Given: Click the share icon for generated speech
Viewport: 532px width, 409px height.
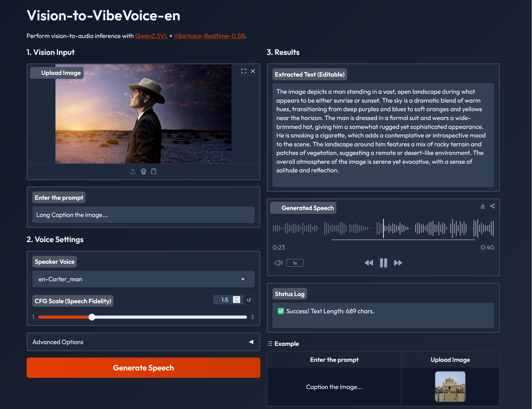Looking at the screenshot, I should coord(492,206).
